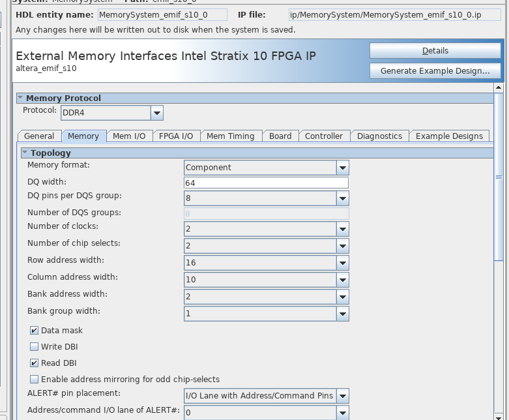Open the Bank group width dropdown
The width and height of the screenshot is (509, 420).
(x=267, y=314)
